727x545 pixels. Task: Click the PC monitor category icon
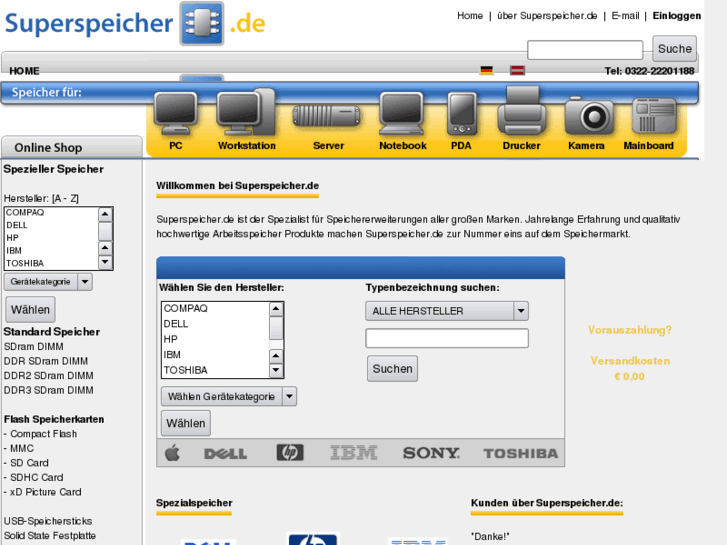click(x=176, y=114)
